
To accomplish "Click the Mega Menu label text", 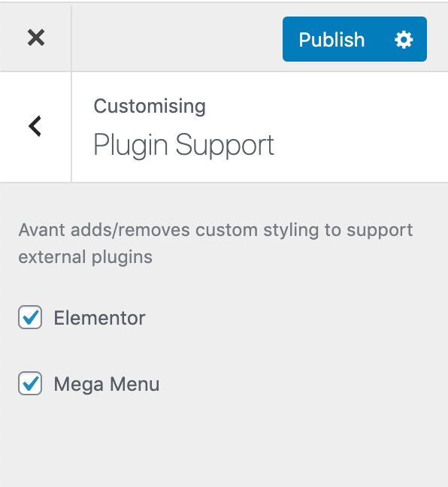I will point(107,384).
